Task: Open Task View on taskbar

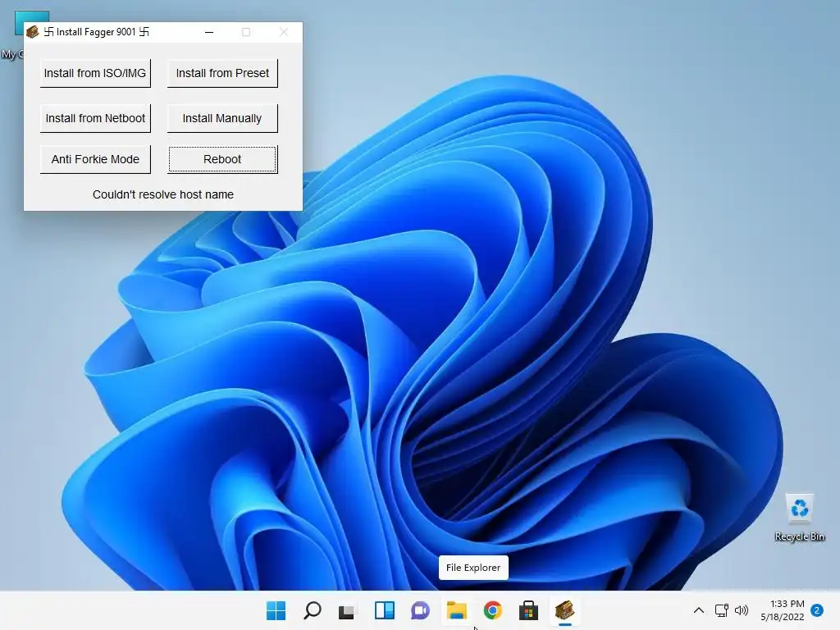Action: click(347, 610)
